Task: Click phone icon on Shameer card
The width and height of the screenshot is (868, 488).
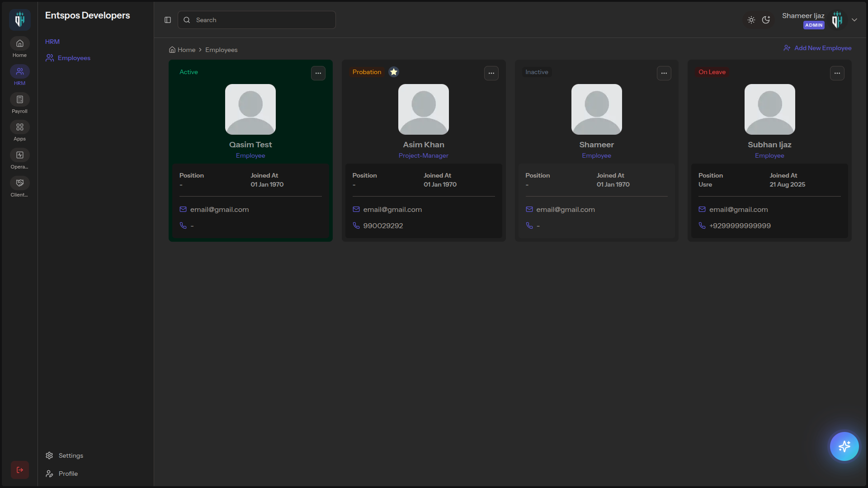Action: pos(529,225)
